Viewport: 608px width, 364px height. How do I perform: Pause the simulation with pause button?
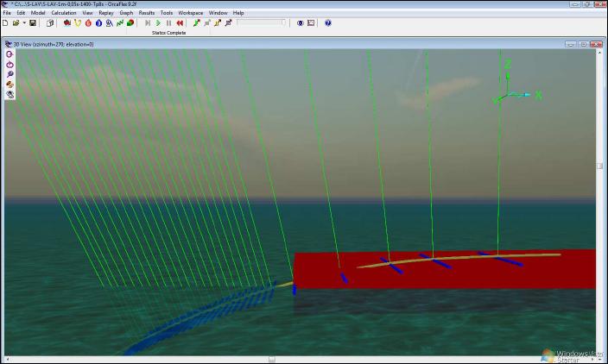(x=168, y=23)
